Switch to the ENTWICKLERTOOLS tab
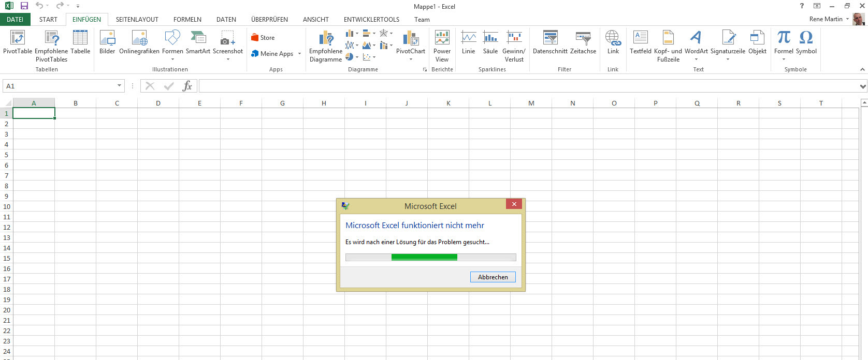Screen dimensions: 868x360 click(371, 20)
